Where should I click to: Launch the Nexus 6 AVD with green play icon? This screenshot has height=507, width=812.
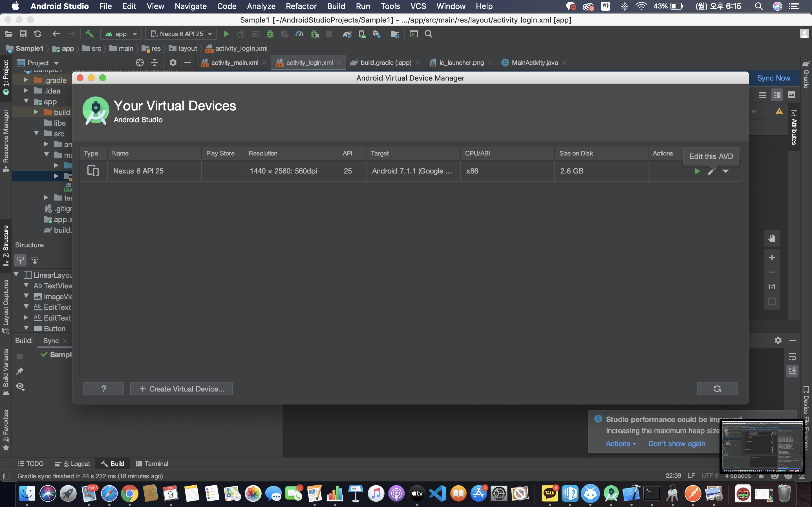point(697,171)
